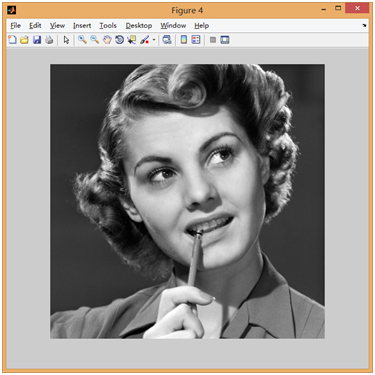
Task: Click the Print Figure icon
Action: (x=49, y=40)
